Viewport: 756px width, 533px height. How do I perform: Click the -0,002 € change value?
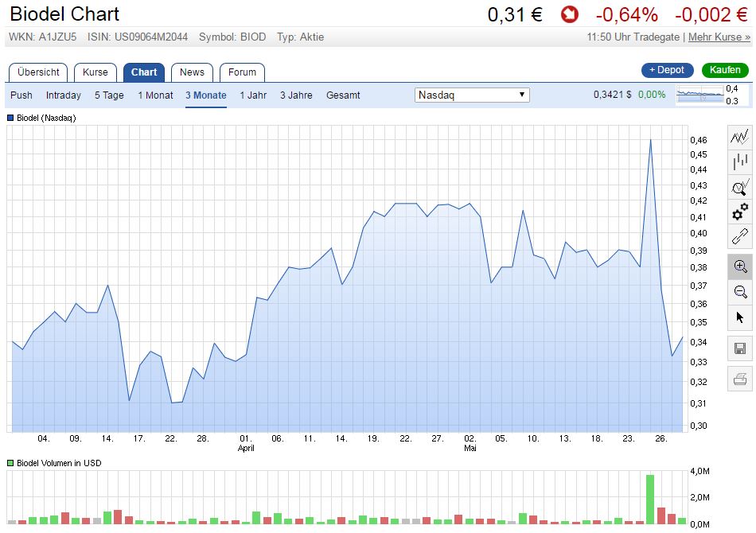(x=711, y=14)
